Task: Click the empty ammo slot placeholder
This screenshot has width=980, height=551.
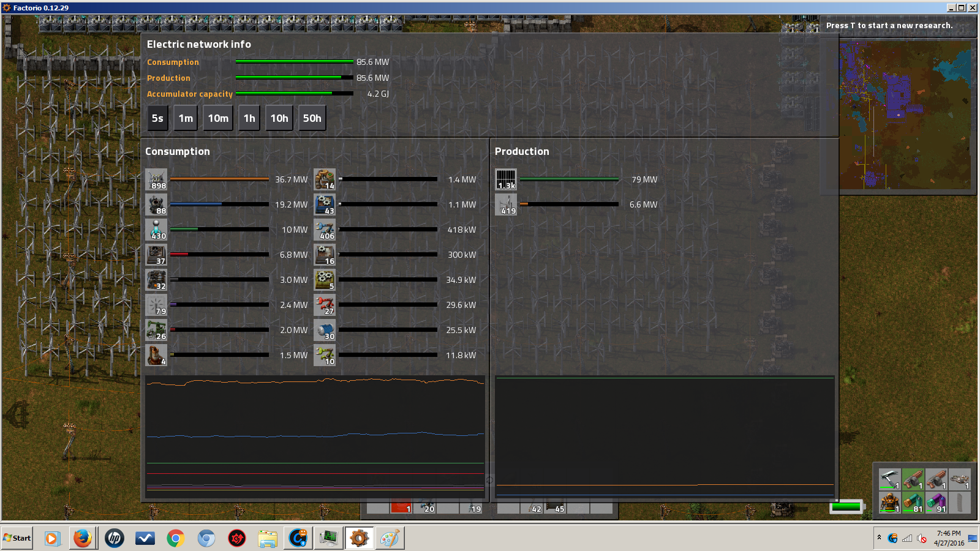Action: [x=959, y=502]
